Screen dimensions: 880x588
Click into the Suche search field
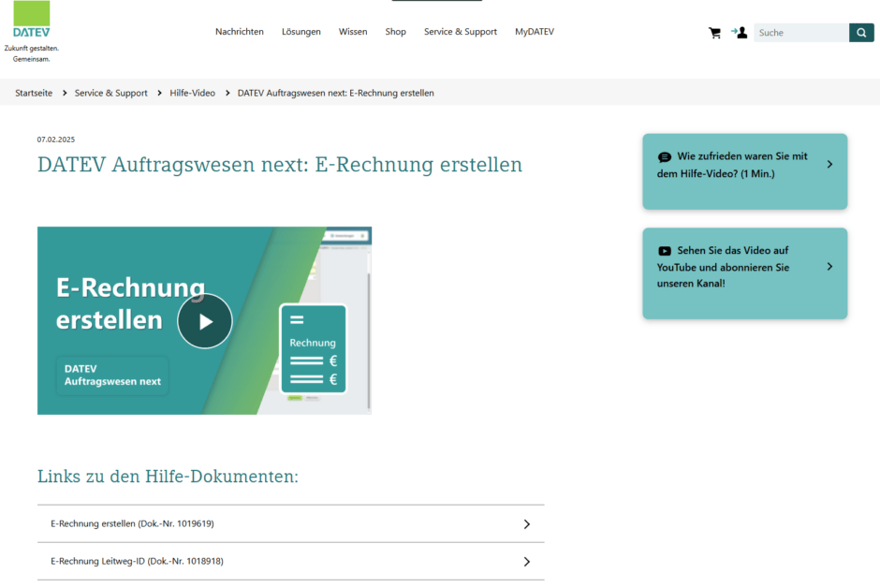[x=801, y=33]
